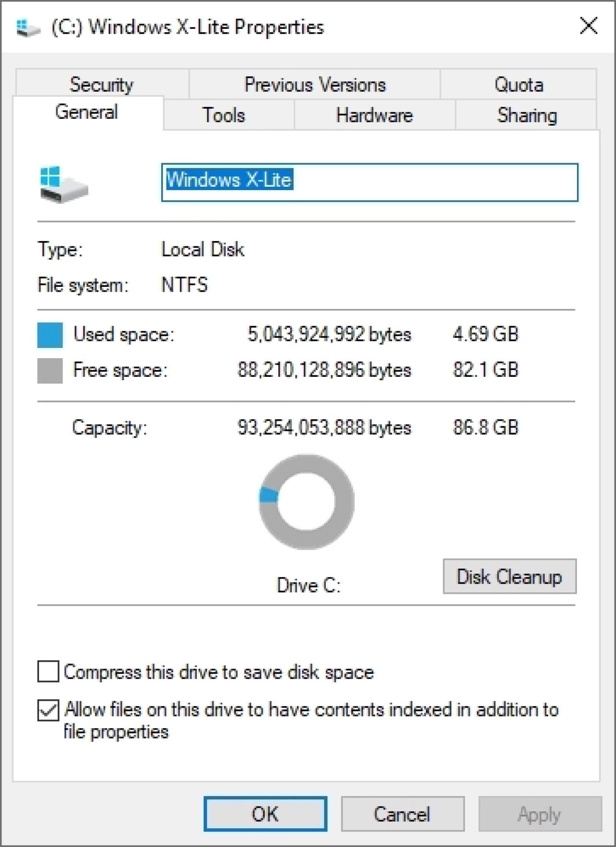Click the '82.1 GB' free size
Viewport: 616px width, 847px height.
[x=486, y=370]
